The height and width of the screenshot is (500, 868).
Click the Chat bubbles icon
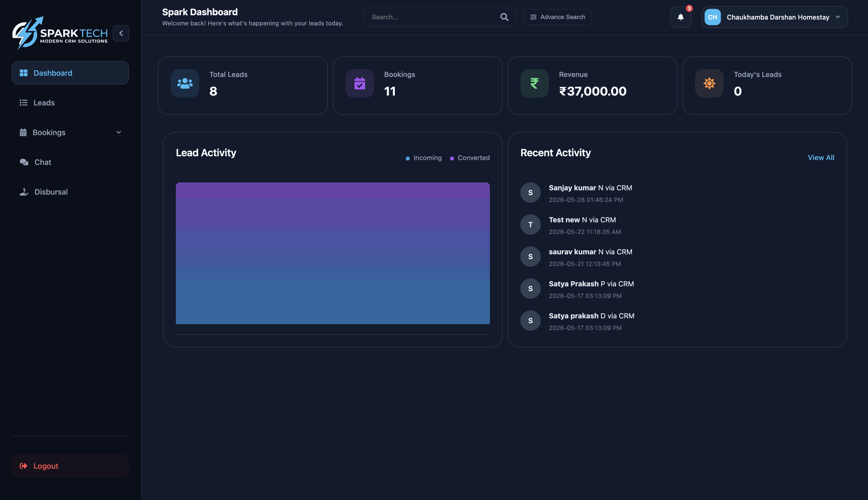(x=24, y=162)
